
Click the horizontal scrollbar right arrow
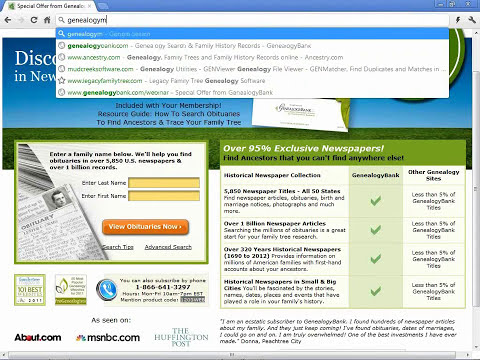[468, 355]
